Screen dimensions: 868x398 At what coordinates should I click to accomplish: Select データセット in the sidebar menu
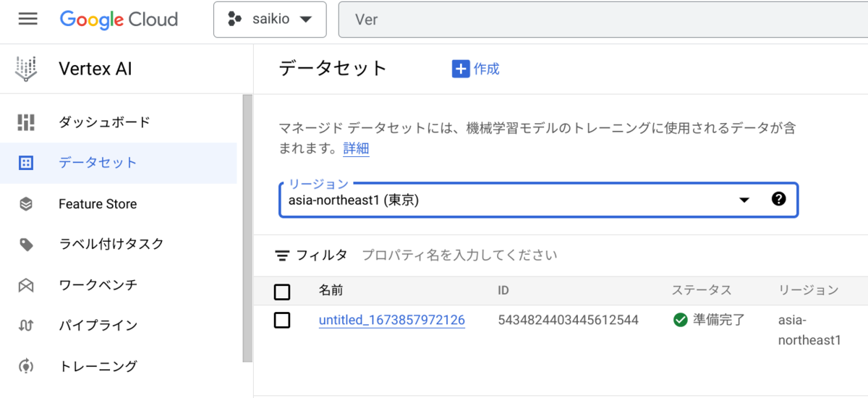tap(98, 163)
